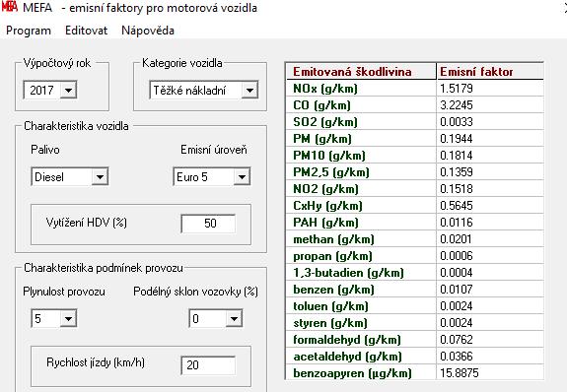Open the Nápověda menu
Image resolution: width=567 pixels, height=392 pixels.
click(x=148, y=31)
